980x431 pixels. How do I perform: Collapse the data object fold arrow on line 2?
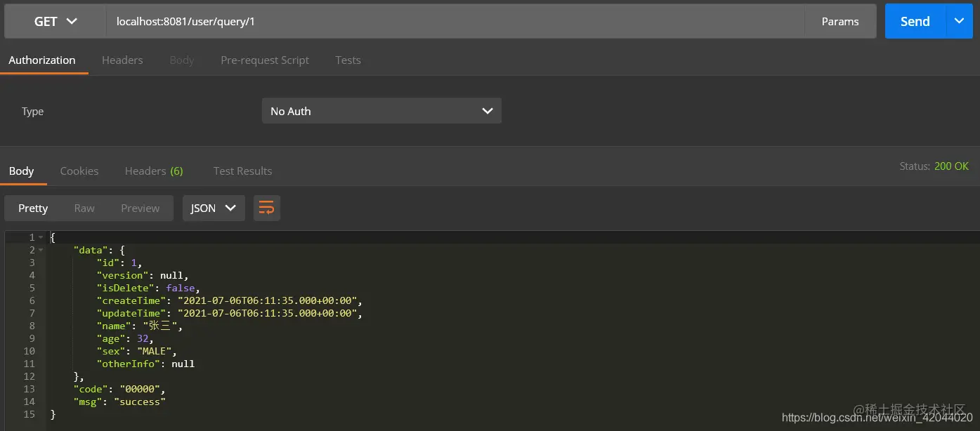point(41,250)
